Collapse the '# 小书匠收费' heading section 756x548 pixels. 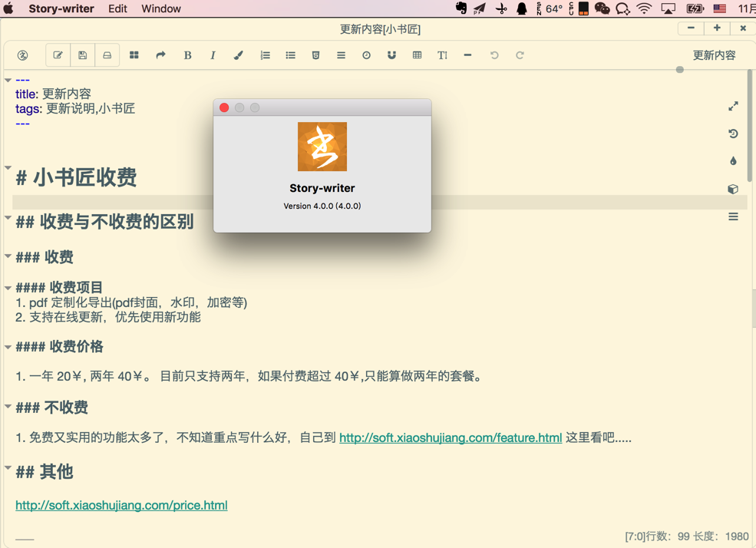click(x=8, y=168)
